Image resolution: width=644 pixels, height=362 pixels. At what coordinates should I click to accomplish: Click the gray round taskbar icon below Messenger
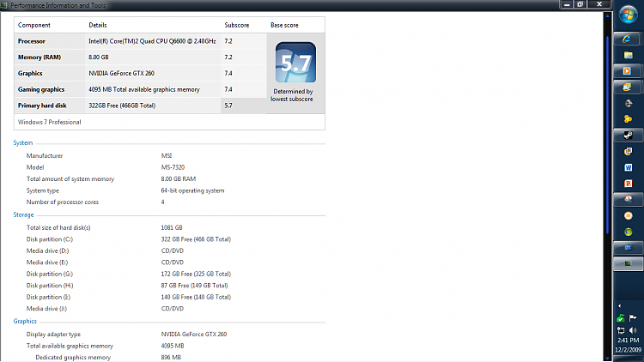[x=628, y=103]
